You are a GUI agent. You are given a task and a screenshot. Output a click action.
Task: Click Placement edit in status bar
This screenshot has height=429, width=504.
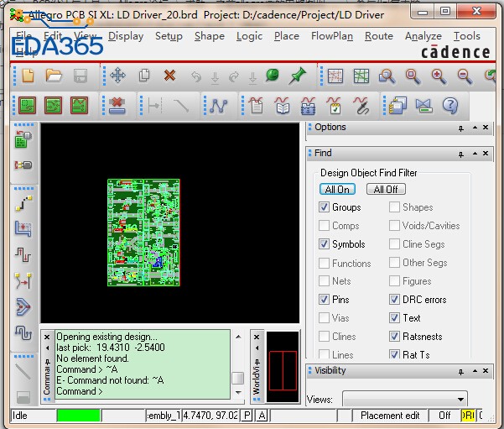[390, 416]
